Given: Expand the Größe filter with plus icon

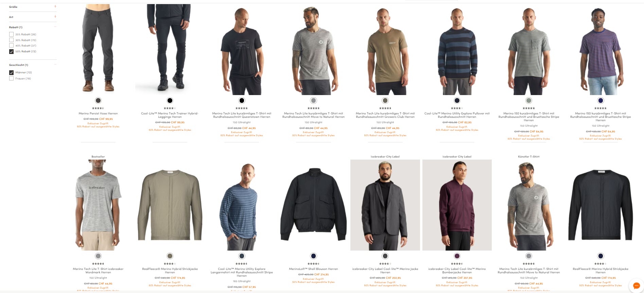Looking at the screenshot, I should 55,6.
